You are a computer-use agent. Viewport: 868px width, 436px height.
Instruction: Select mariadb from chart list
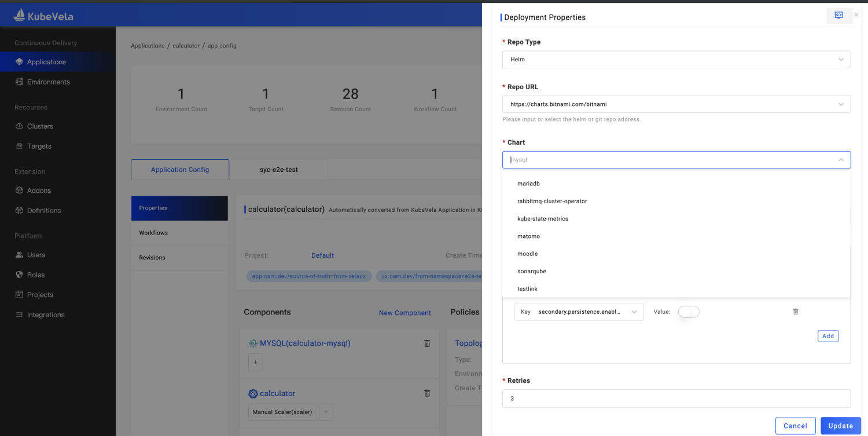[528, 184]
